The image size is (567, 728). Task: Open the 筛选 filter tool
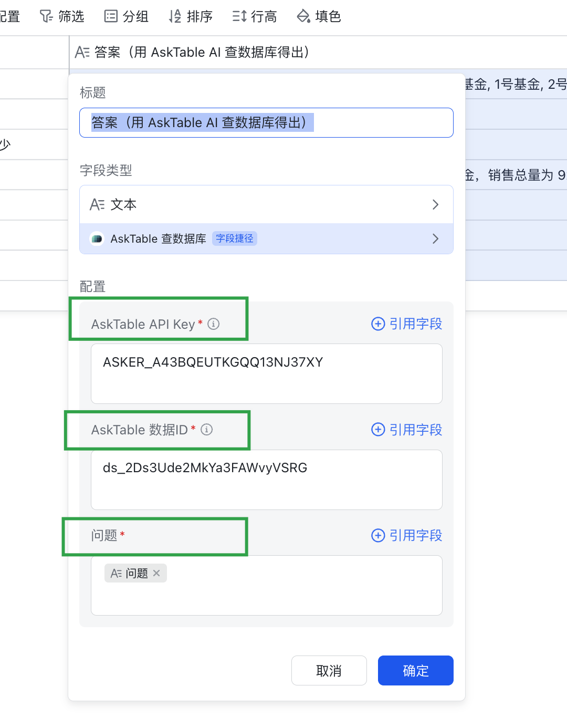tap(62, 16)
